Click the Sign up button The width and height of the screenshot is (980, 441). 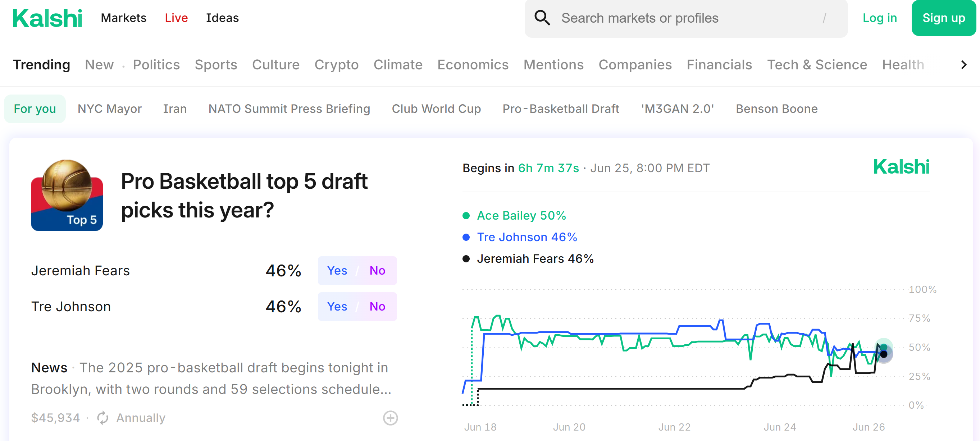pos(943,18)
